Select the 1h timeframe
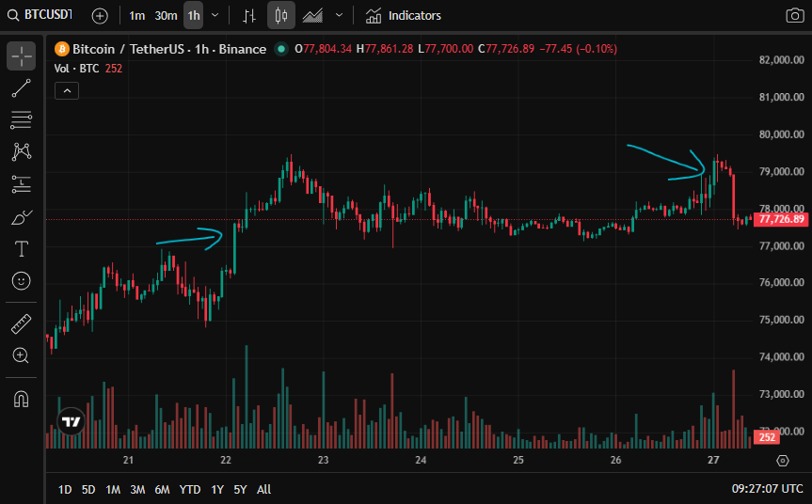This screenshot has width=812, height=504. (x=194, y=16)
